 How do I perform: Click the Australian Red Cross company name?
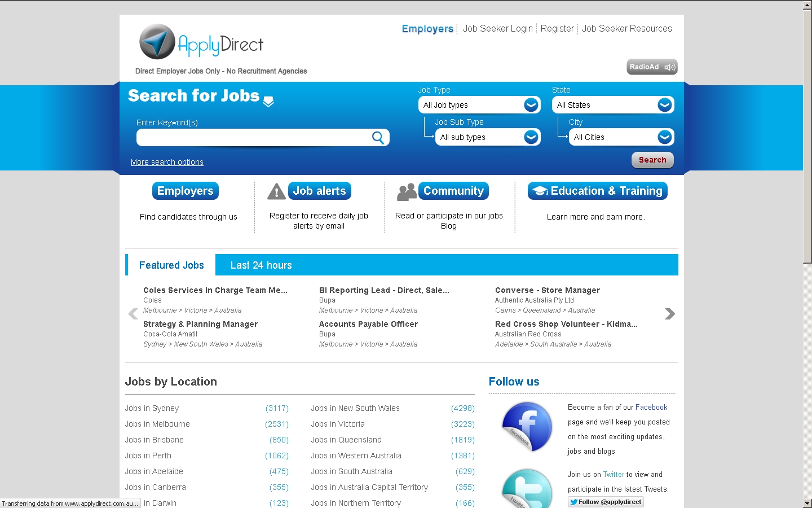click(528, 334)
